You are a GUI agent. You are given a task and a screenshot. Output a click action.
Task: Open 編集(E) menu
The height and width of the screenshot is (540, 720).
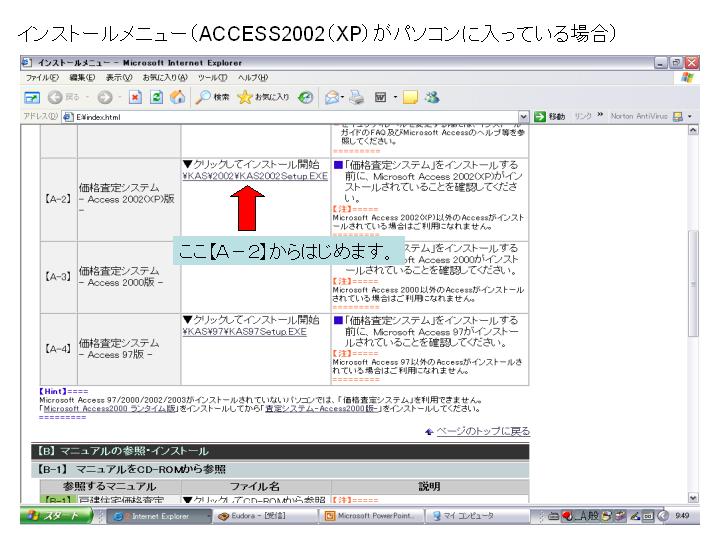coord(82,78)
